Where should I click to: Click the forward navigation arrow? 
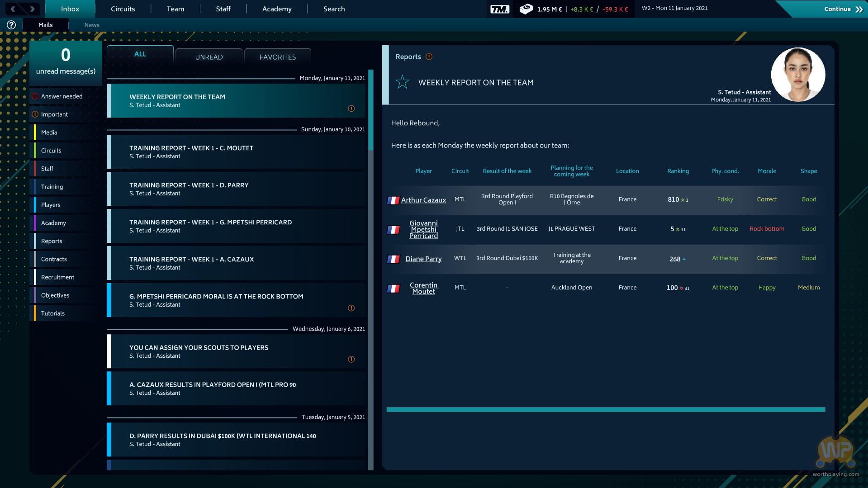pos(32,9)
